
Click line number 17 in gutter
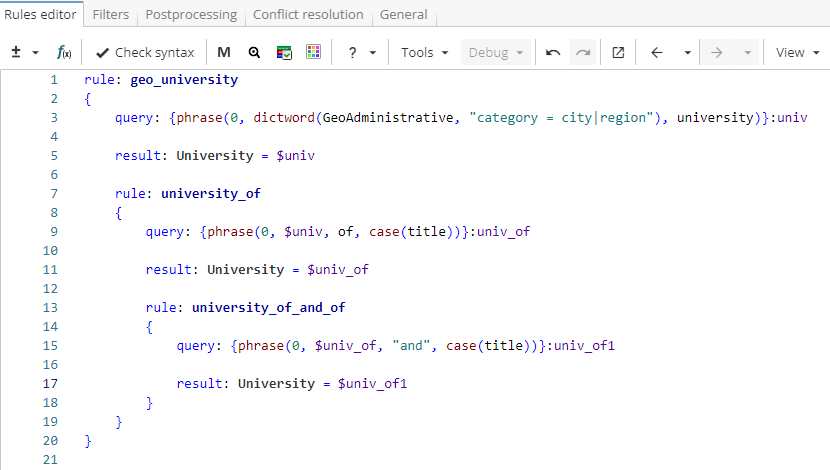click(50, 384)
